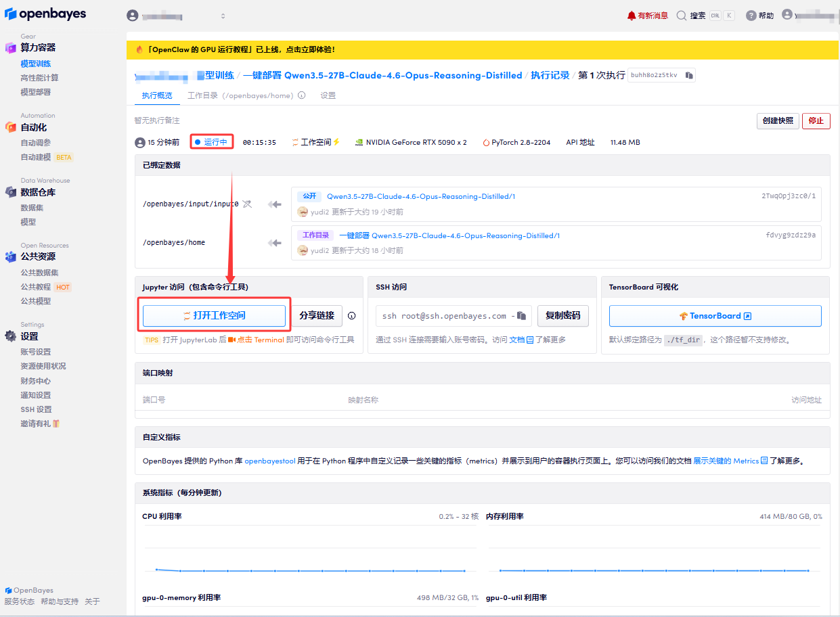
Task: Click the 11.48 MB size value
Action: pos(625,142)
